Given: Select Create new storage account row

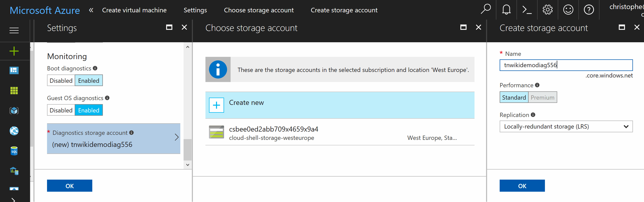Looking at the screenshot, I should (340, 105).
